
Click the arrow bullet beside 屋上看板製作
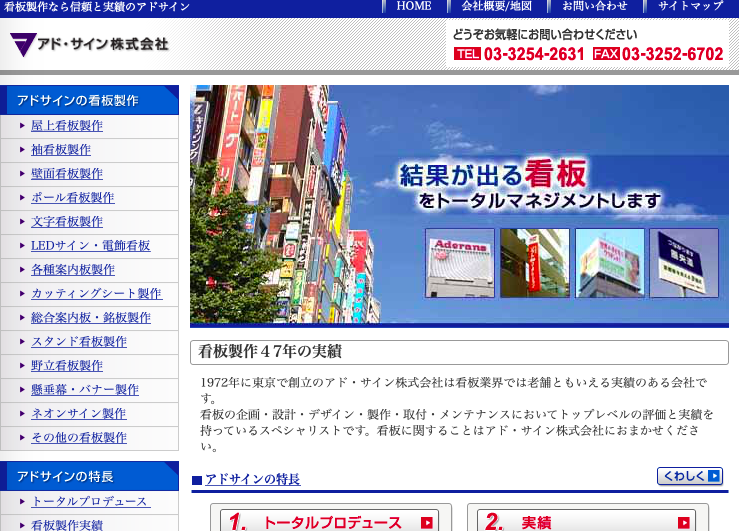point(22,126)
